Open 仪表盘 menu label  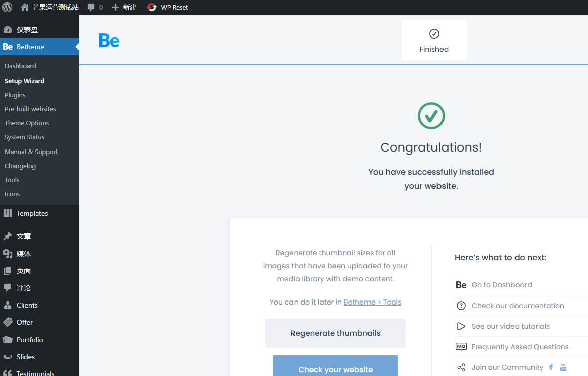click(x=27, y=30)
